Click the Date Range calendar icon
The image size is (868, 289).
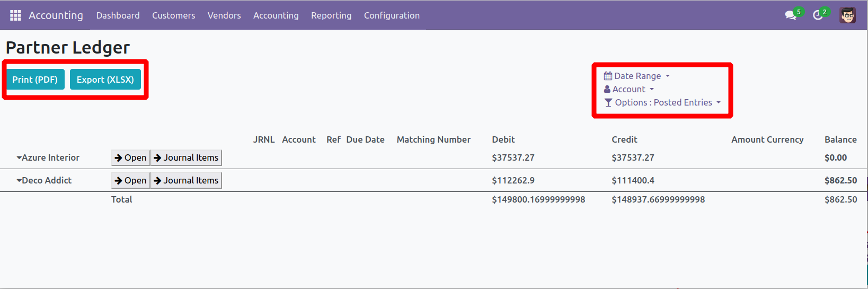point(608,76)
